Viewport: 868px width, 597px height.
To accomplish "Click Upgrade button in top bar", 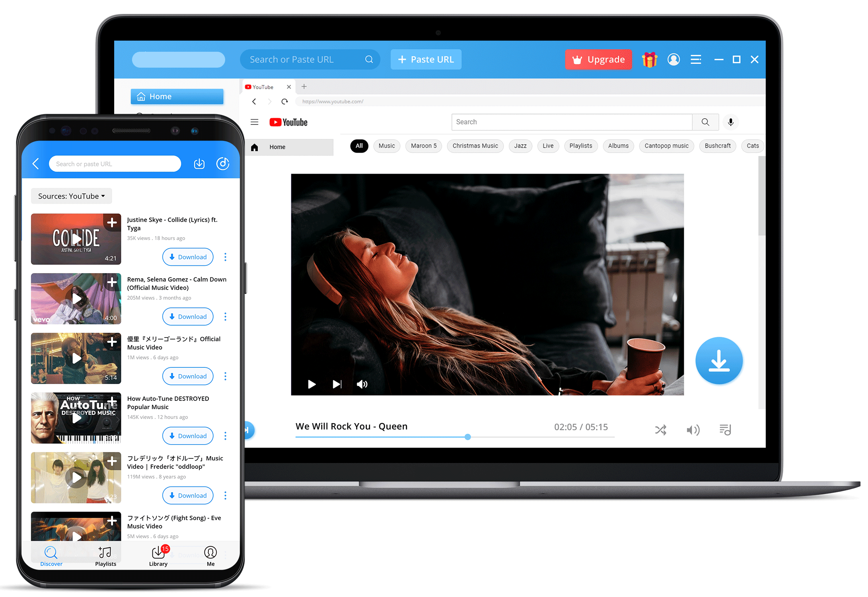I will coord(597,59).
